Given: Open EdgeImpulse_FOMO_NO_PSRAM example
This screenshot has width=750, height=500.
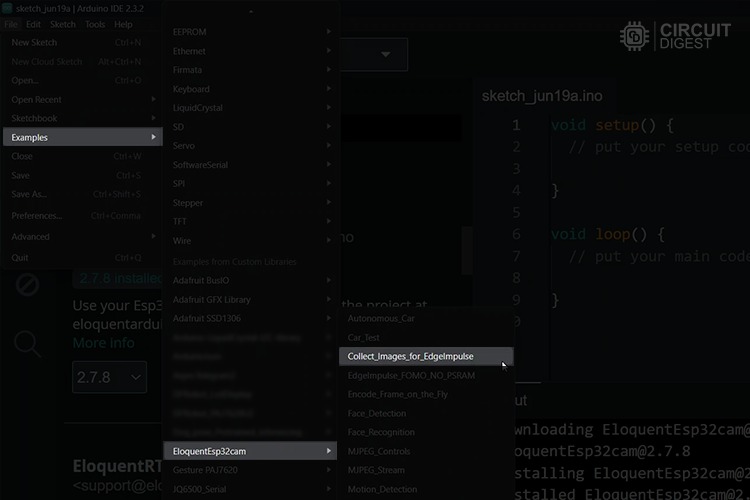Looking at the screenshot, I should (x=426, y=376).
